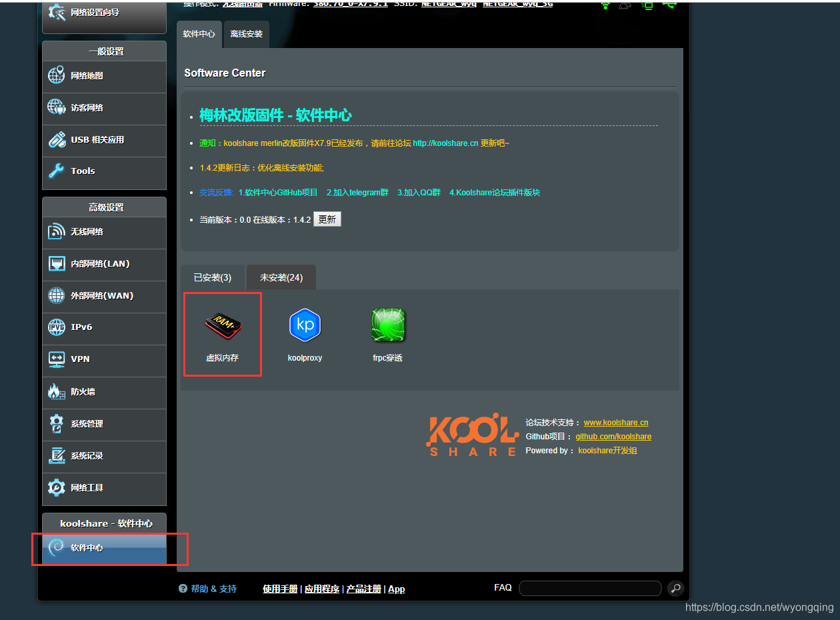
Task: Click the 帮助 & 支持 text link
Action: tap(213, 589)
